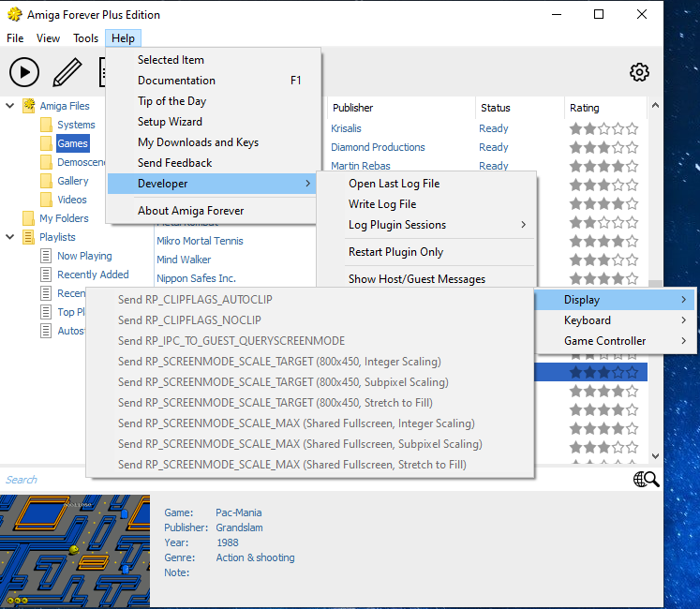Select Videos in the tree
The width and height of the screenshot is (700, 609).
coord(72,200)
